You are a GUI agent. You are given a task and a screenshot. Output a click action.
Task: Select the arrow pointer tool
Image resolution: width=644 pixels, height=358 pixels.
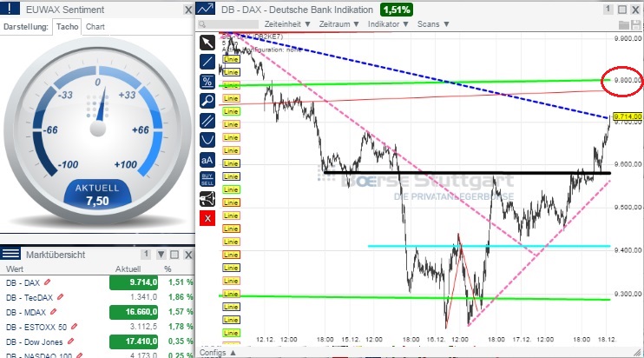[207, 43]
